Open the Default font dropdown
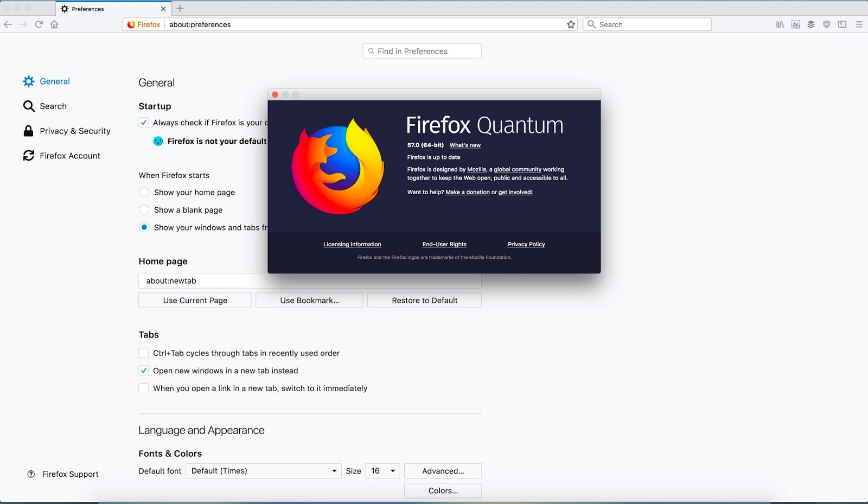 (264, 471)
